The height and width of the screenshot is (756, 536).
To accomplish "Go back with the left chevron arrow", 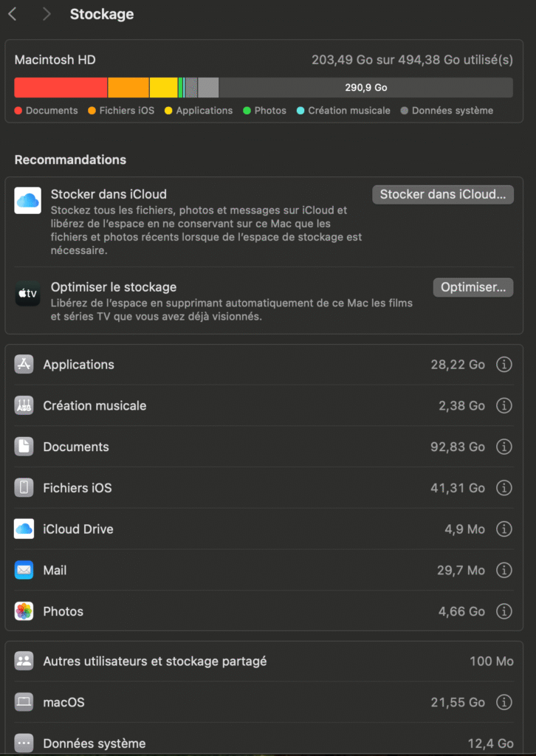I will (13, 15).
